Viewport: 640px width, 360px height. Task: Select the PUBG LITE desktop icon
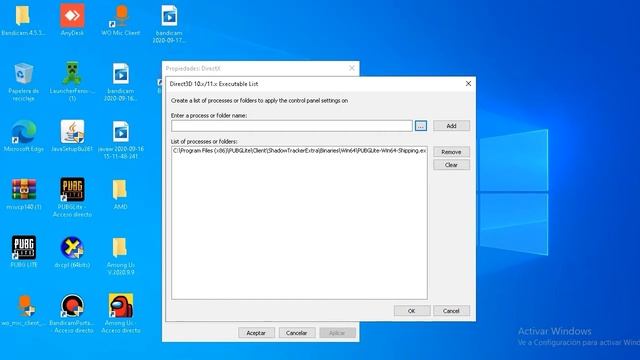point(24,247)
